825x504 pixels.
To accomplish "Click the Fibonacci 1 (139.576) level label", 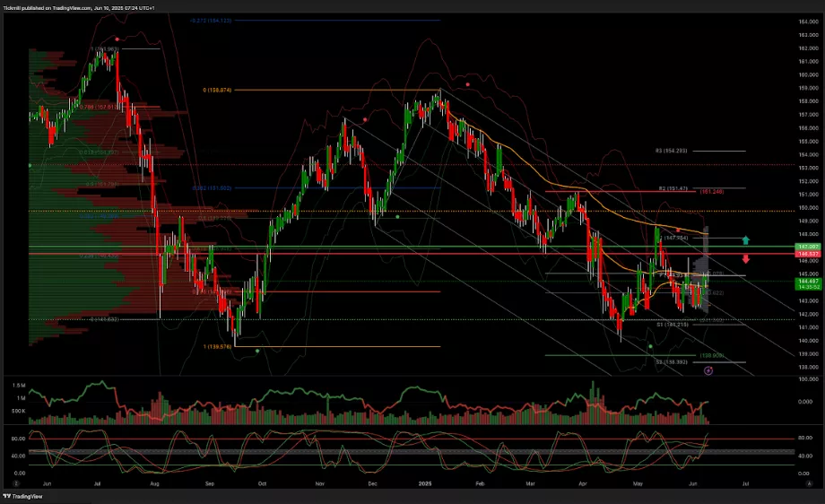I will coord(221,346).
